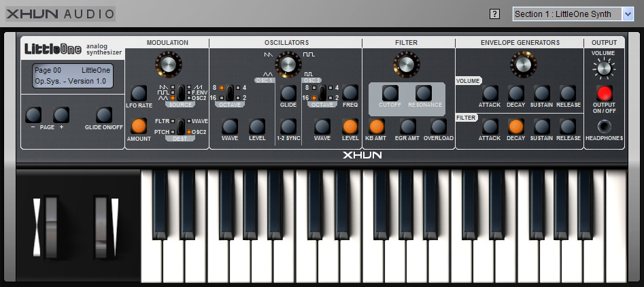Click the OSC 1 triangle waveform label
This screenshot has height=287, width=644.
(x=268, y=74)
